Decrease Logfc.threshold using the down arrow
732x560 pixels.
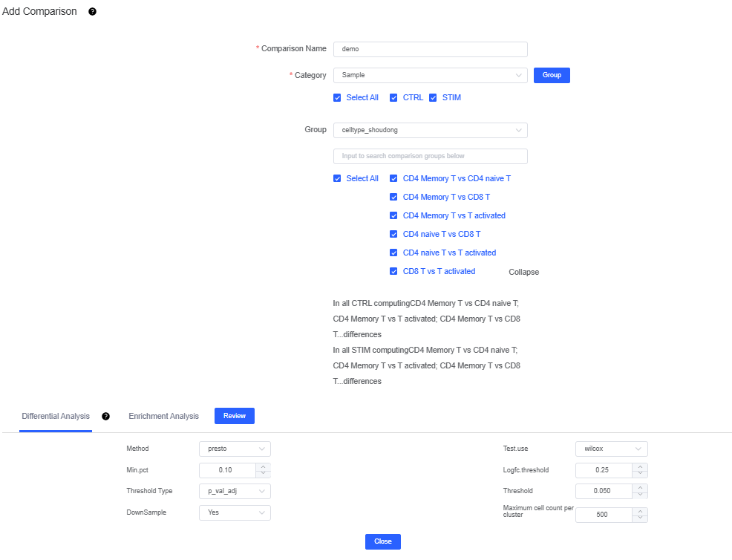pyautogui.click(x=640, y=474)
